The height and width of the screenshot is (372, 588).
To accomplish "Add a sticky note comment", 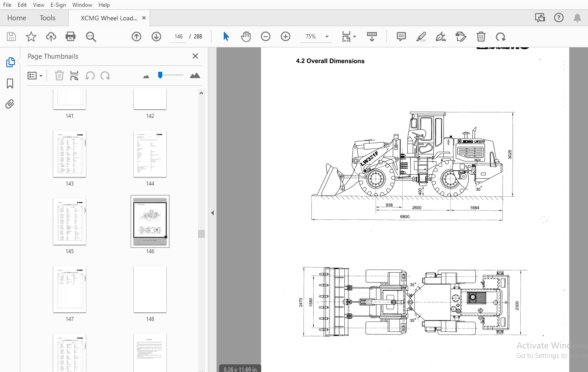I will [x=401, y=37].
